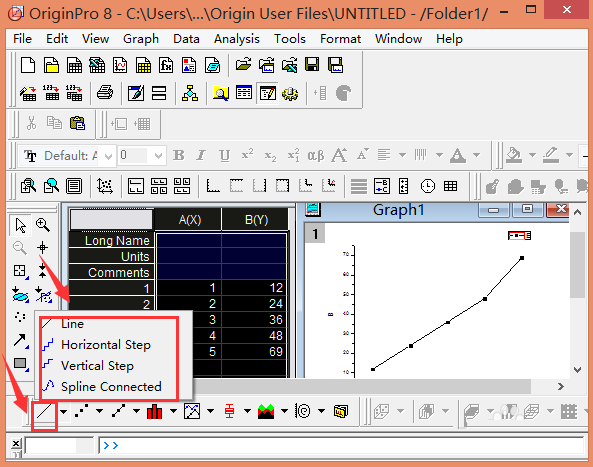
Task: Save the project with floppy icon
Action: 312,65
